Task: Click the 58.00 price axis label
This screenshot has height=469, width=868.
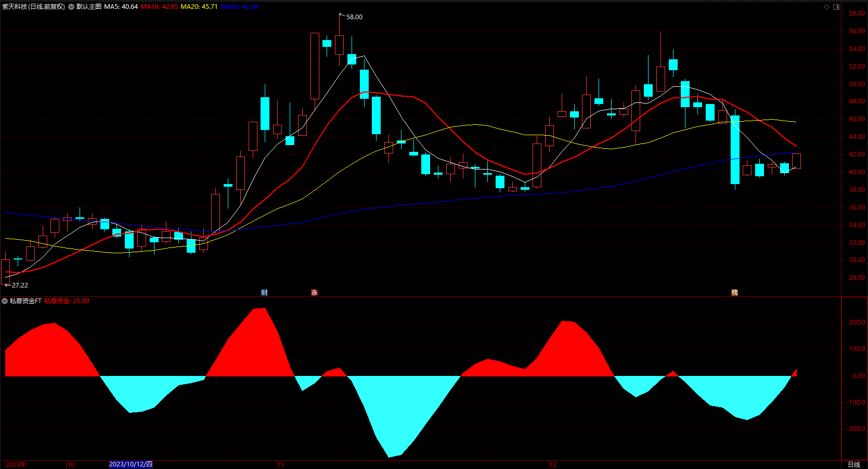Action: pyautogui.click(x=857, y=14)
